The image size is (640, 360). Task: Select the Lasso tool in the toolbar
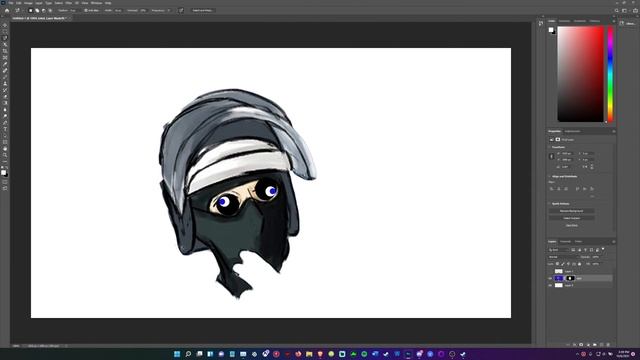(x=5, y=38)
